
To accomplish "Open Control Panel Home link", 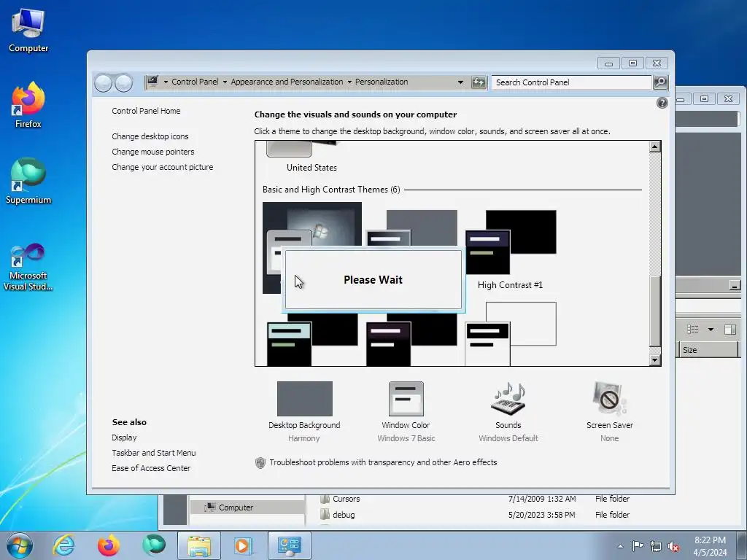I will pyautogui.click(x=146, y=111).
